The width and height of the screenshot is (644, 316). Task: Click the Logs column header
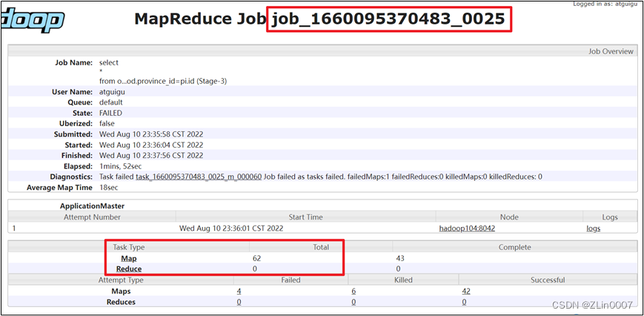tap(609, 217)
